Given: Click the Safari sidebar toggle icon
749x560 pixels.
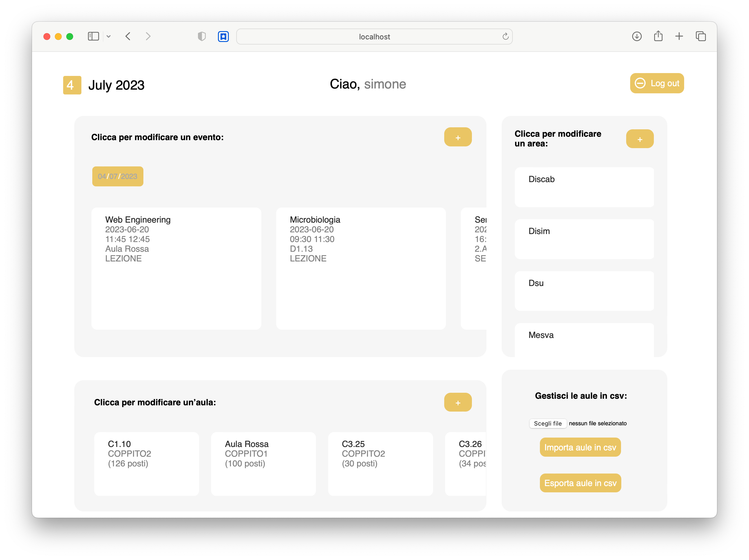Looking at the screenshot, I should click(x=93, y=36).
